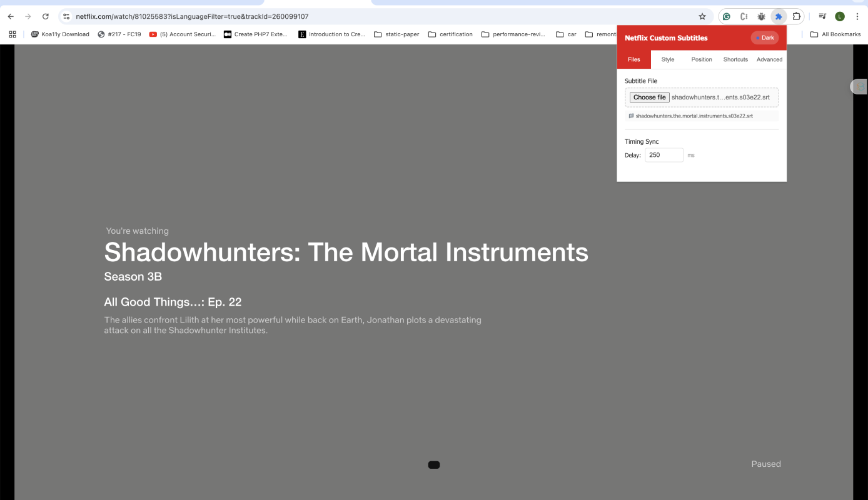View site information for netflix.com
Screen dimensions: 868x500
tap(66, 16)
